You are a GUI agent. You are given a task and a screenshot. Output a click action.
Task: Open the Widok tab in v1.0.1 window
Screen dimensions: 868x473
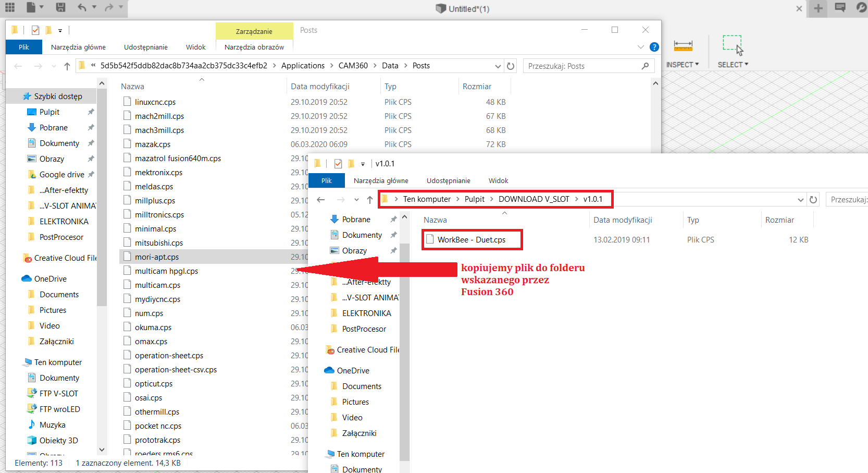(x=498, y=180)
